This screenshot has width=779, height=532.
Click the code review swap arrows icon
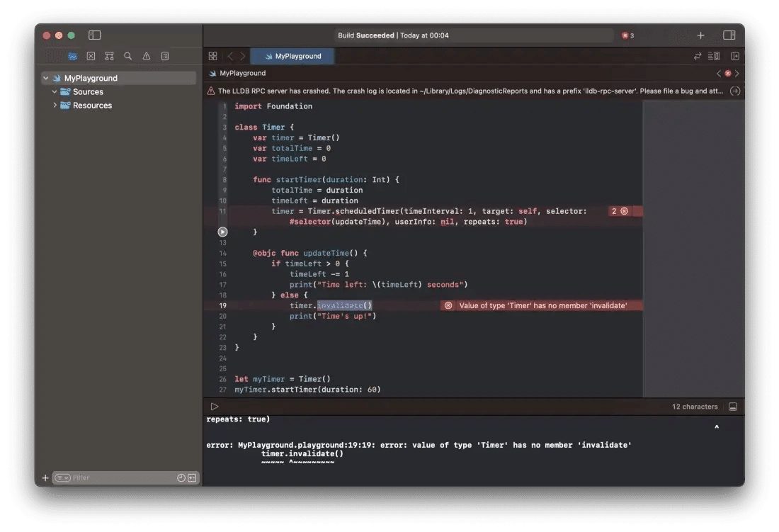tap(698, 56)
